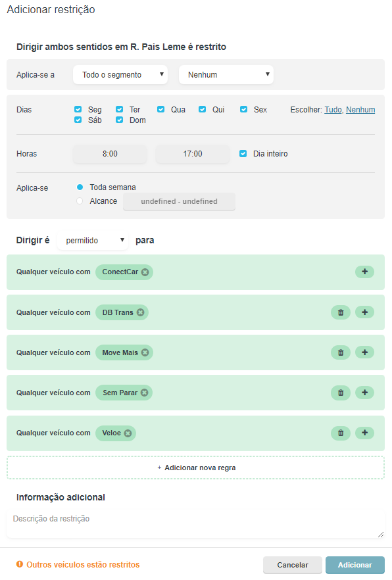The image size is (392, 580).
Task: Uncheck the Qua day checkbox
Action: tap(161, 109)
